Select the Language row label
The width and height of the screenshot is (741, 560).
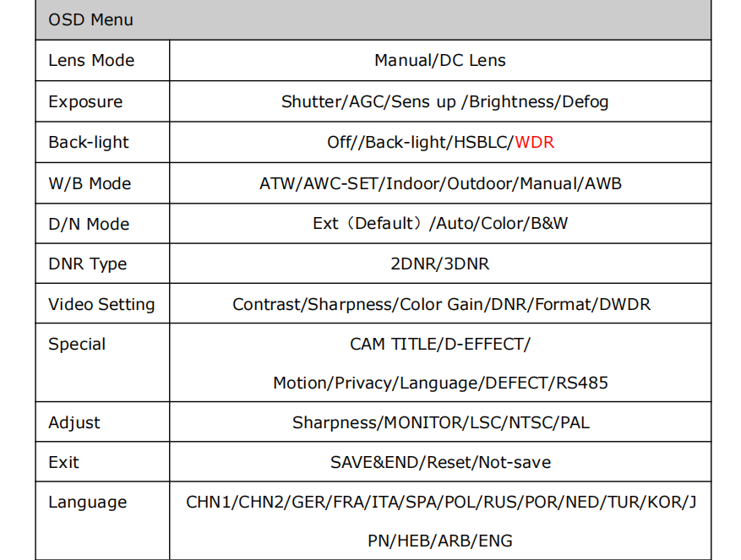[87, 503]
